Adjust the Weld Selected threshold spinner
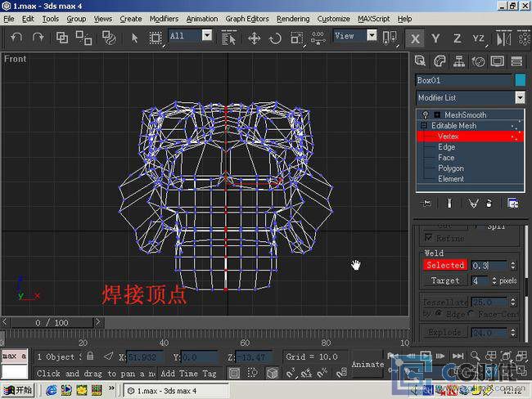The image size is (532, 399). coord(513,265)
